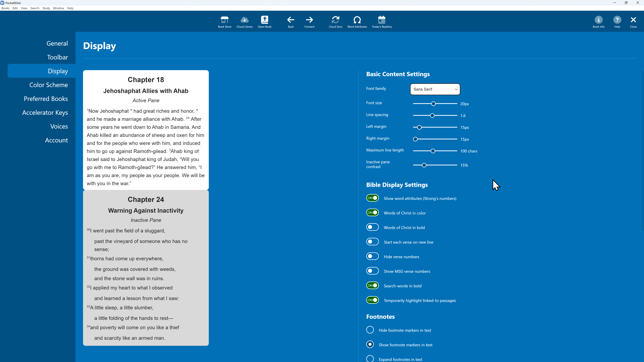Enable Start each verse on new line

pos(372,242)
